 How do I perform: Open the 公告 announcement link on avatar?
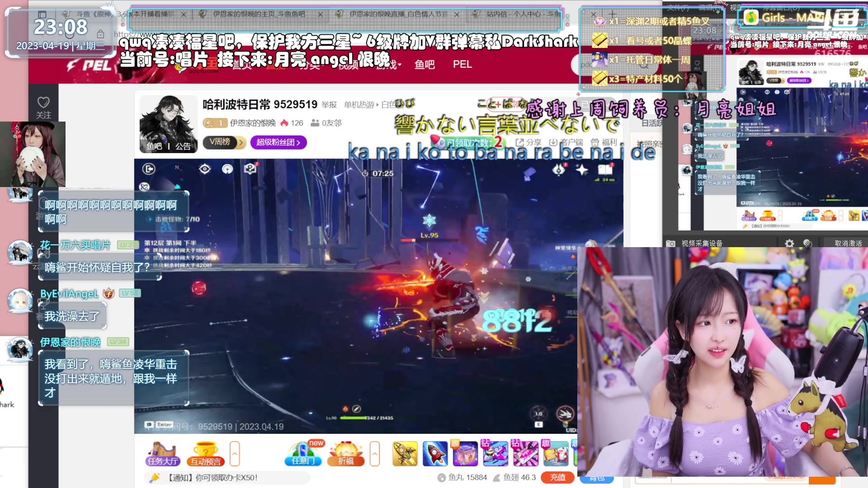(x=183, y=146)
